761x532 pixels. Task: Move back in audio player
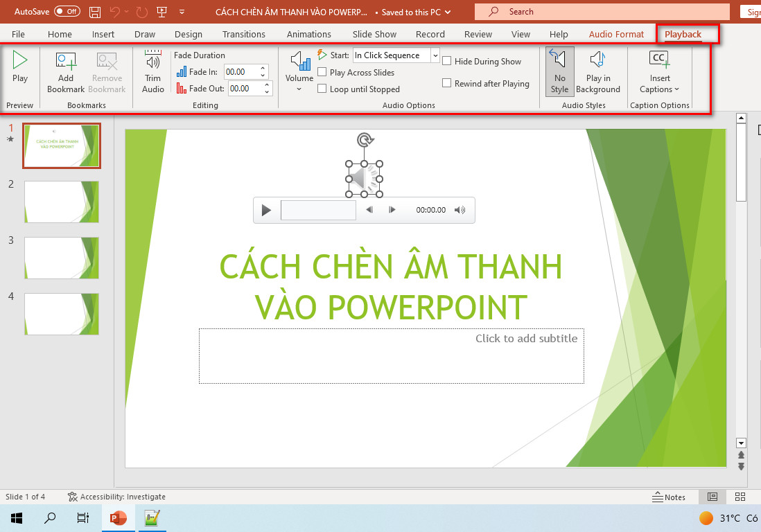(x=369, y=209)
